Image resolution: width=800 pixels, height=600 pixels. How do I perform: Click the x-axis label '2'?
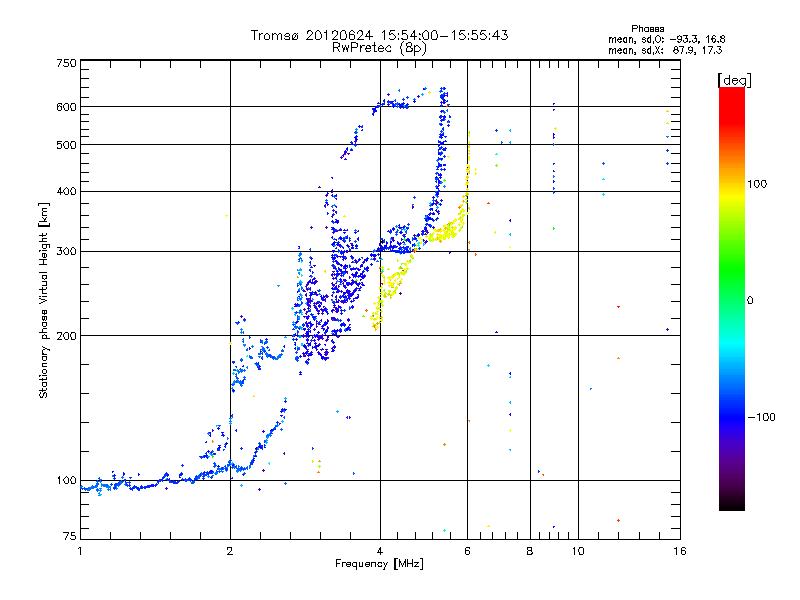(x=230, y=551)
